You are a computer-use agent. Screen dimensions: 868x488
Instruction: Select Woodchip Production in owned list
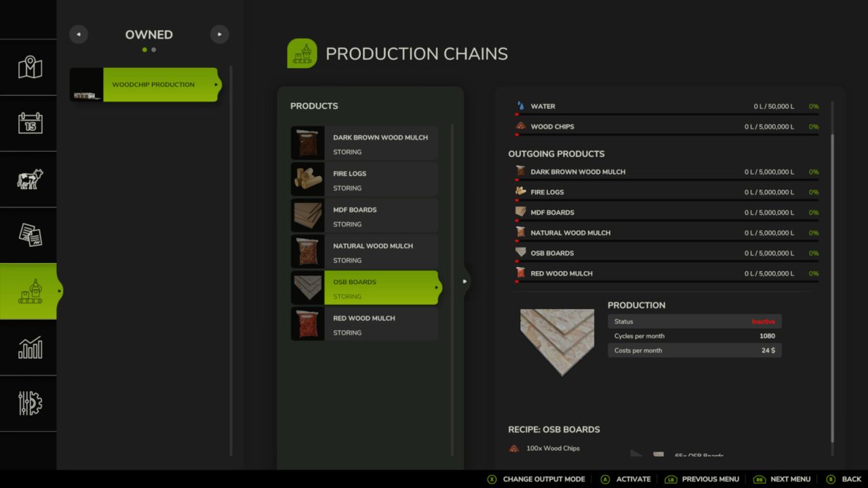pyautogui.click(x=160, y=85)
